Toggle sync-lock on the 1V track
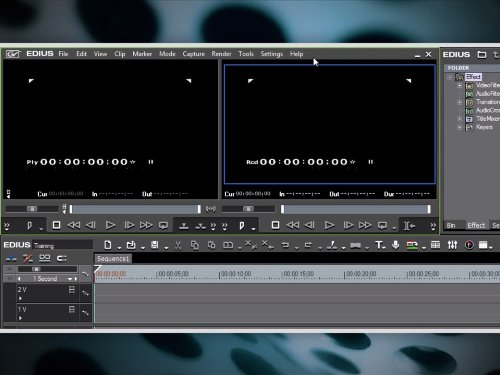 coord(85,313)
